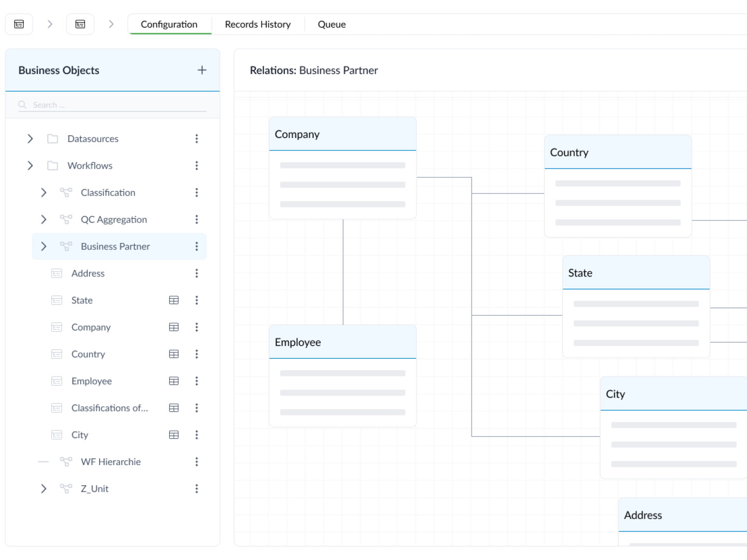Add a new business object with plus icon

click(x=202, y=70)
